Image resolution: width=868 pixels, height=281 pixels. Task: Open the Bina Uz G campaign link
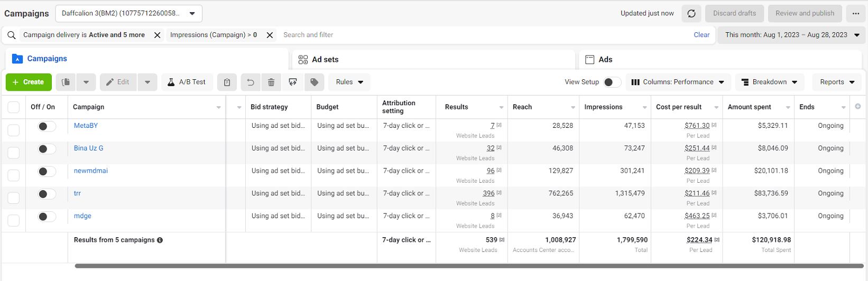point(88,148)
